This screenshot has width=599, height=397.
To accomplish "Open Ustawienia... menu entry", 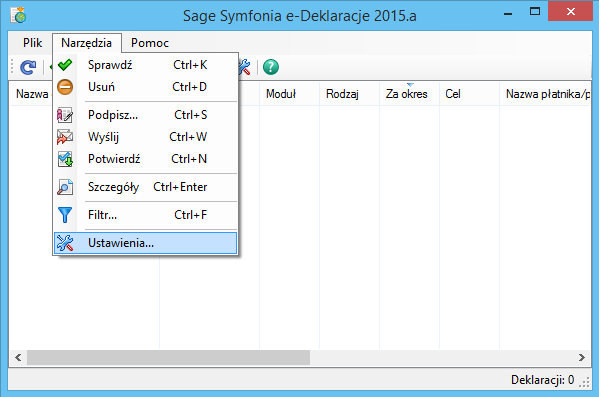I will (146, 243).
